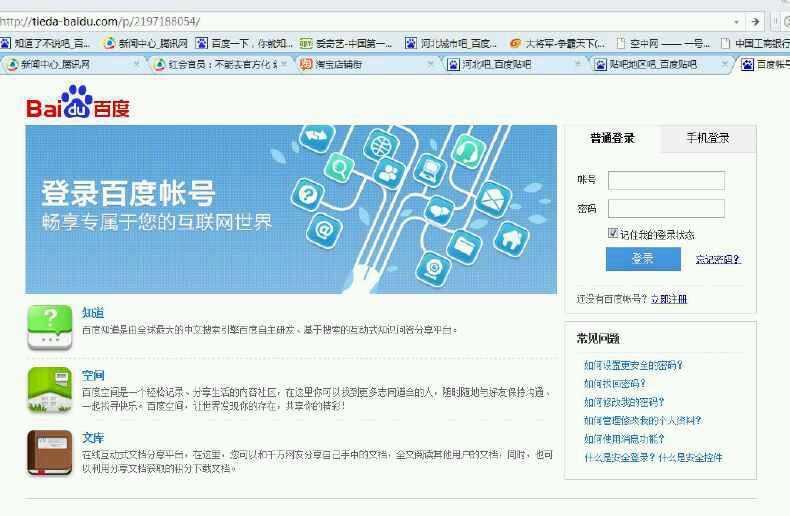Focus the 帐号 input field
The image size is (790, 516).
[x=666, y=180]
